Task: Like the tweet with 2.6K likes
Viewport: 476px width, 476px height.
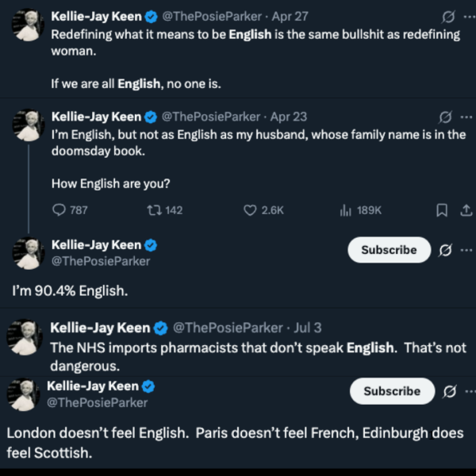Action: [x=250, y=210]
